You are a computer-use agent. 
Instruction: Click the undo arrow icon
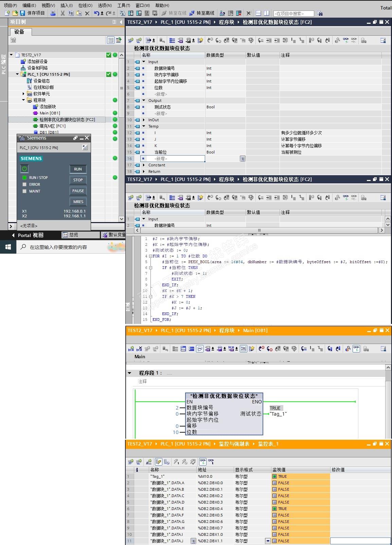96,13
